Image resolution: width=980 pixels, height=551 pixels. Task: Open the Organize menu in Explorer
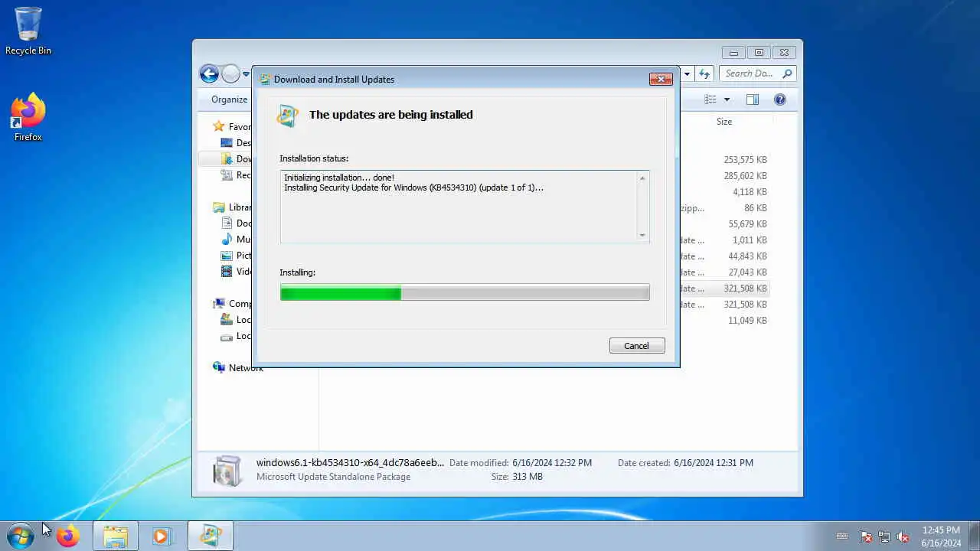(230, 99)
